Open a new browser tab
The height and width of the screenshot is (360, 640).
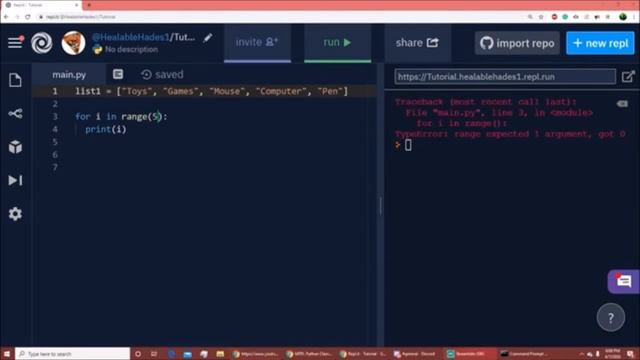pyautogui.click(x=89, y=5)
